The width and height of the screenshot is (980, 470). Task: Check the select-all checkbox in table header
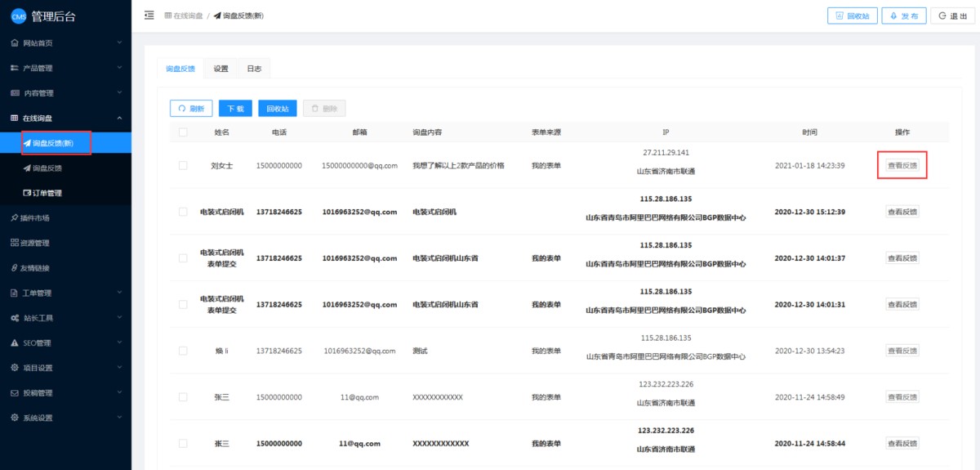point(183,132)
